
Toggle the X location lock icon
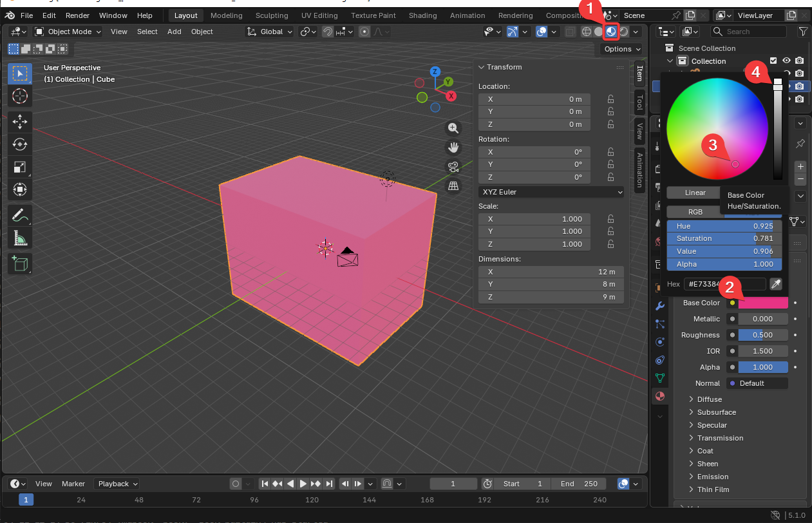pyautogui.click(x=610, y=99)
